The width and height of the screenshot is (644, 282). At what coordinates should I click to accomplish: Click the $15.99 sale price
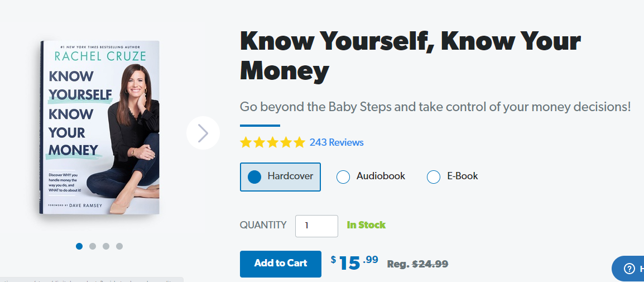coord(354,262)
